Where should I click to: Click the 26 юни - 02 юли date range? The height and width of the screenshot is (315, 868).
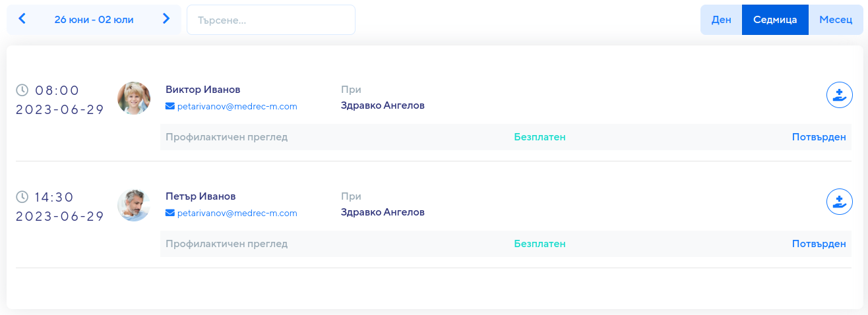coord(94,20)
